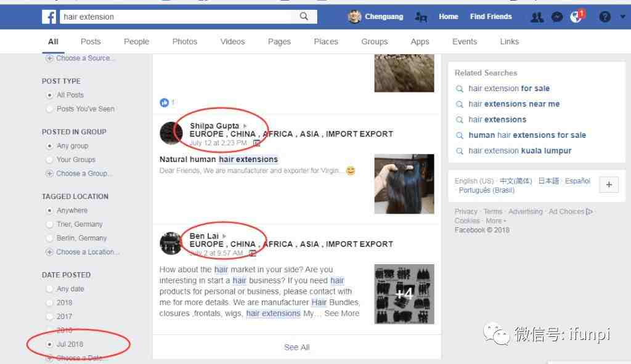
Task: Open related search hair extension kuala lumpur
Action: (519, 151)
